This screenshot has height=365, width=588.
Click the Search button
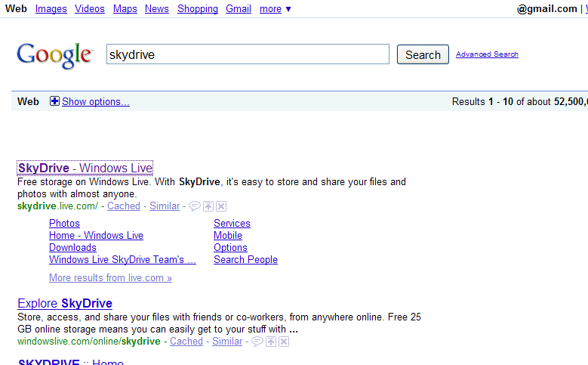[423, 54]
